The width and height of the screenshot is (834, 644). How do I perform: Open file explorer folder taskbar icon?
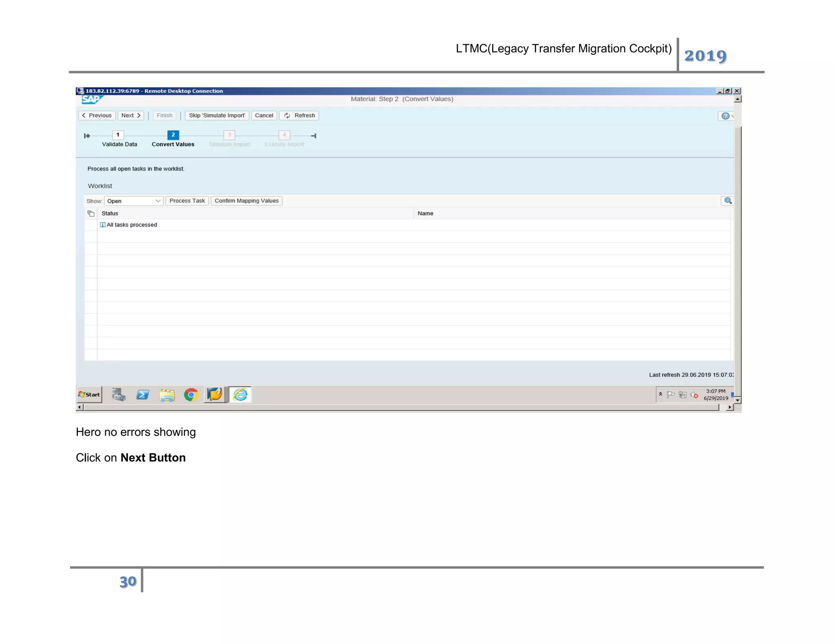[167, 395]
